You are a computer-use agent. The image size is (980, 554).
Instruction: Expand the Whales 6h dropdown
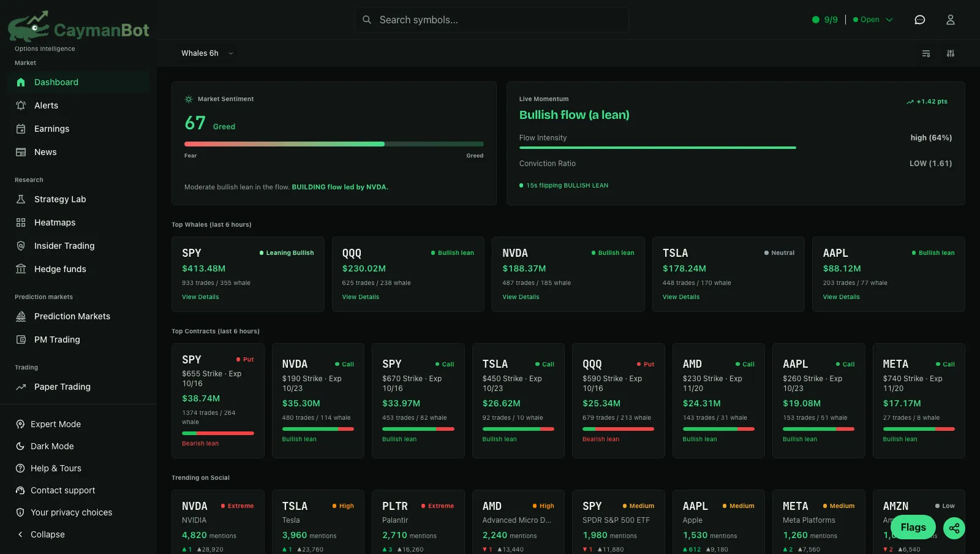tap(207, 53)
